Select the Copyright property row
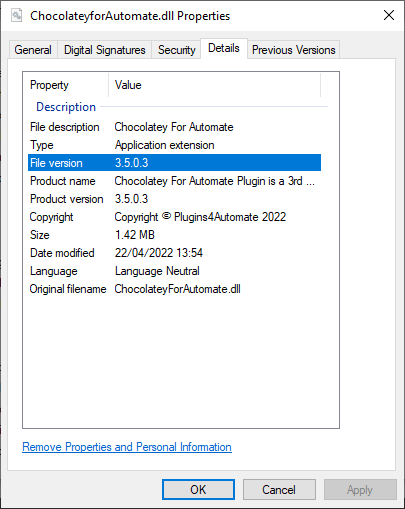Screen dimensions: 405x509 click(174, 217)
